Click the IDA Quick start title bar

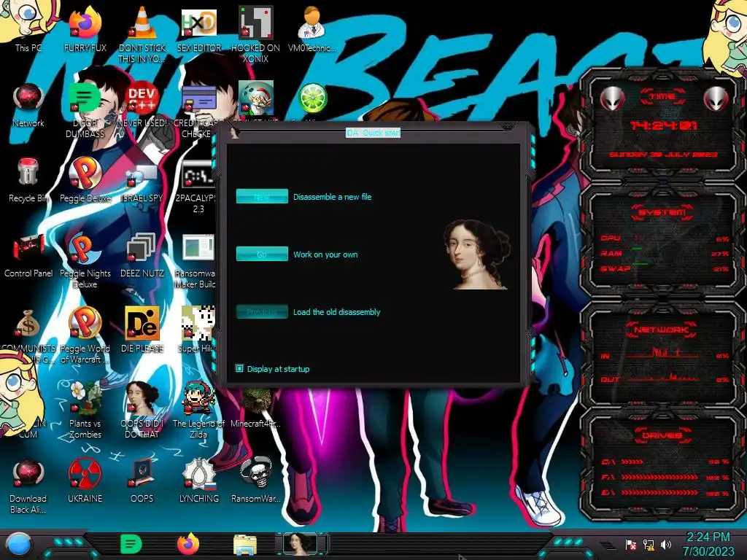pyautogui.click(x=373, y=133)
